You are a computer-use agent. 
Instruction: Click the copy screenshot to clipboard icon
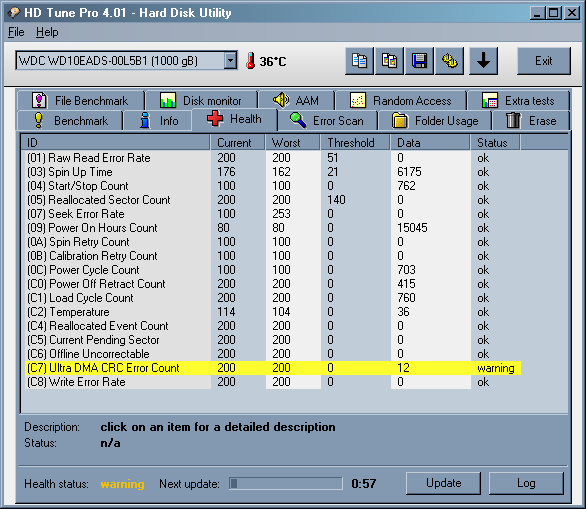coord(389,61)
